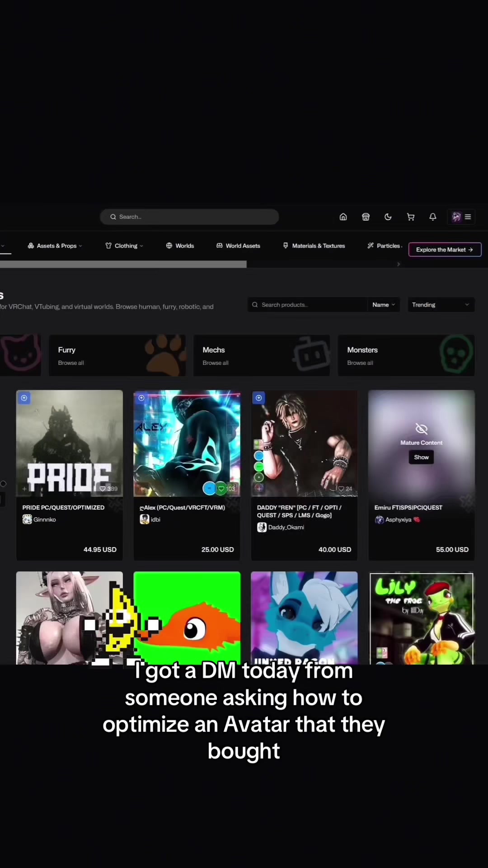This screenshot has width=488, height=868.
Task: Open seller Asphyxiya profile
Action: point(397,519)
